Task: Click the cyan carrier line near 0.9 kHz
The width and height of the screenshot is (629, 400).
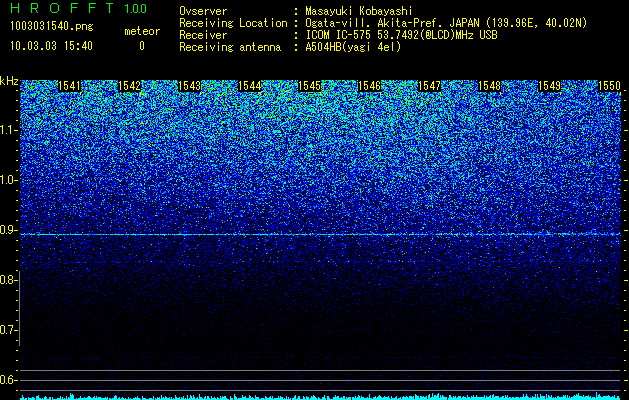Action: 321,234
